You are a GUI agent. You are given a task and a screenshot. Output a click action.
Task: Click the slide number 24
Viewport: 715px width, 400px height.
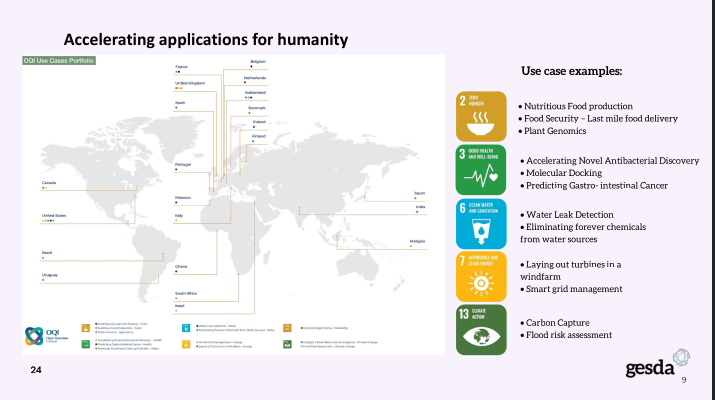[x=35, y=370]
